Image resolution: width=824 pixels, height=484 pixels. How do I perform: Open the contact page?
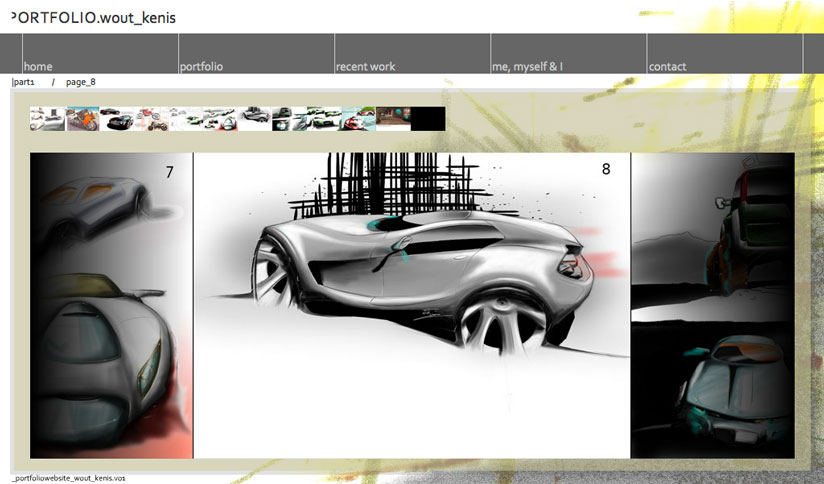point(667,66)
